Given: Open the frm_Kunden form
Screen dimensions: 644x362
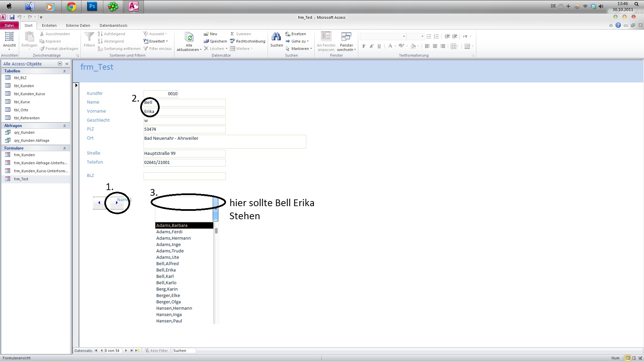Looking at the screenshot, I should (24, 155).
